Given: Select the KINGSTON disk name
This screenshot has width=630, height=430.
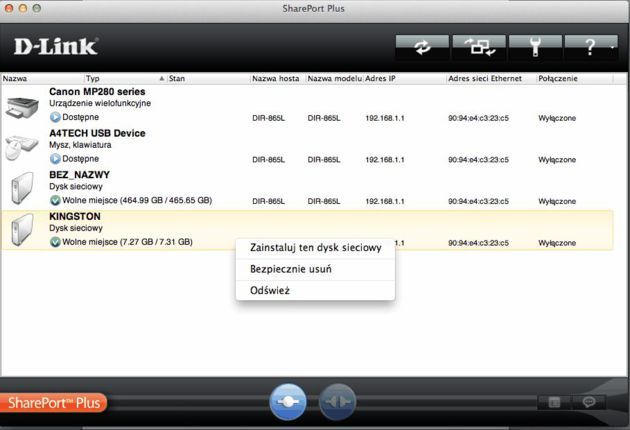Looking at the screenshot, I should click(75, 216).
